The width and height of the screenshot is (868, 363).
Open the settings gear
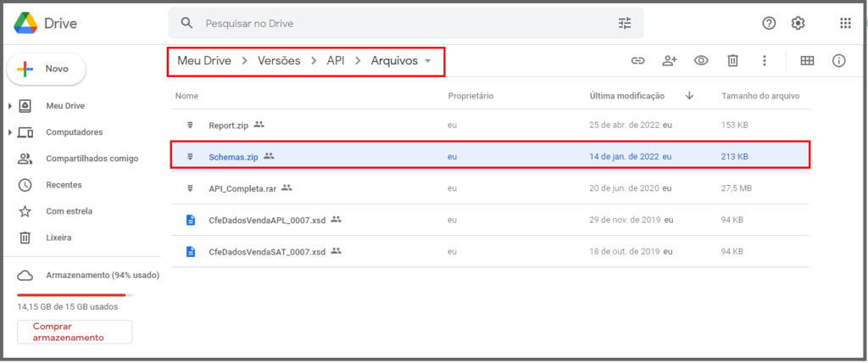point(798,23)
